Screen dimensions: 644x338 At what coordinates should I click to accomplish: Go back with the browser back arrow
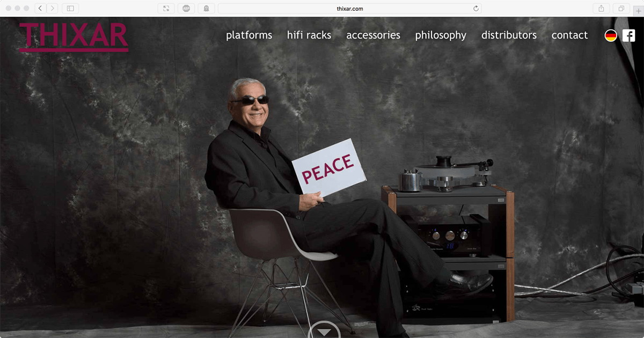[x=40, y=9]
